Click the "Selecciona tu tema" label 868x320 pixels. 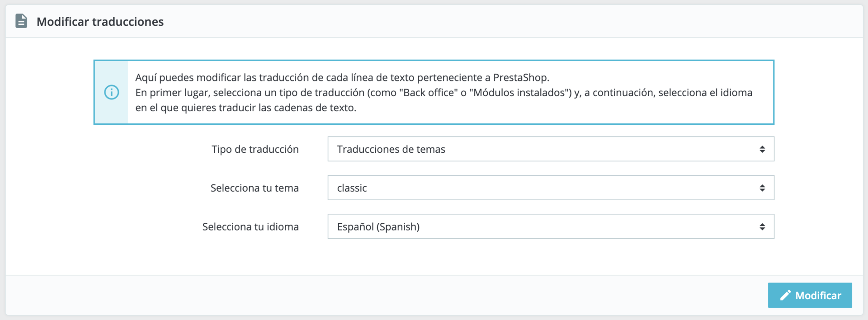click(255, 188)
